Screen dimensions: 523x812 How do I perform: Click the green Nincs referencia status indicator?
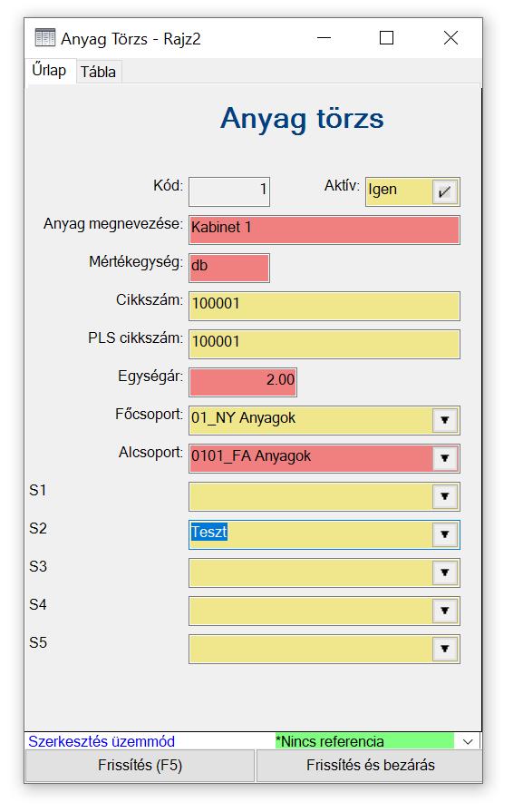click(x=364, y=741)
